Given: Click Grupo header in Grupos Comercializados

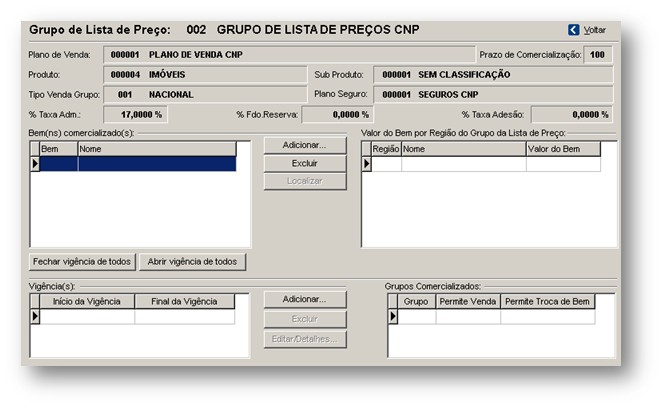Looking at the screenshot, I should 416,301.
